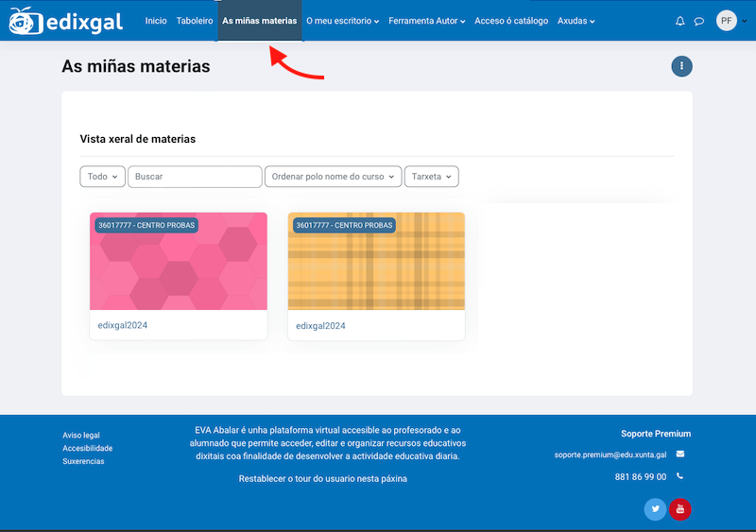Viewport: 756px width, 532px height.
Task: Expand the Tarxeta view dropdown
Action: click(431, 177)
